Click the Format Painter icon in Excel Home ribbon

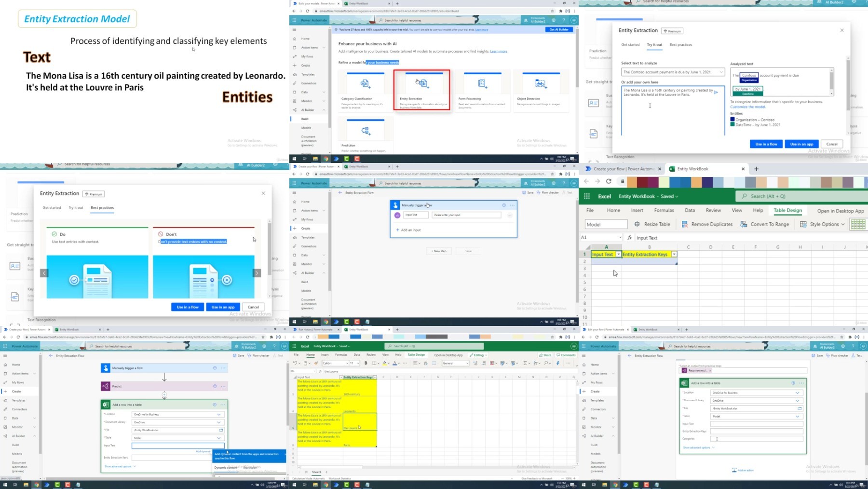(316, 363)
